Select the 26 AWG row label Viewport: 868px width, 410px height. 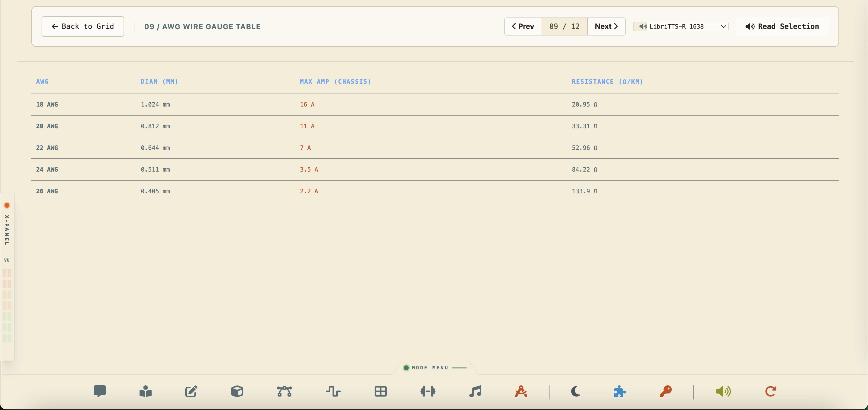tap(47, 191)
